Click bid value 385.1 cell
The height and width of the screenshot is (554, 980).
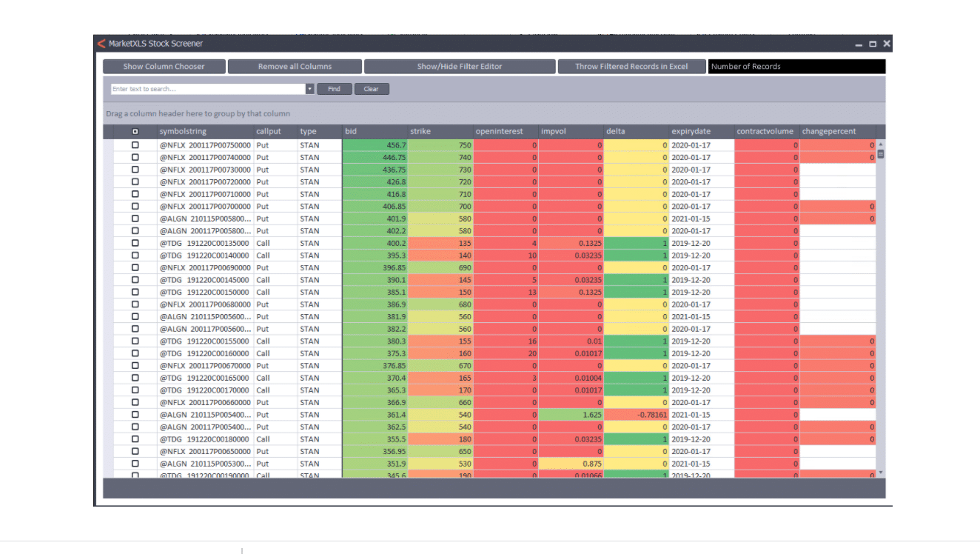coord(375,292)
